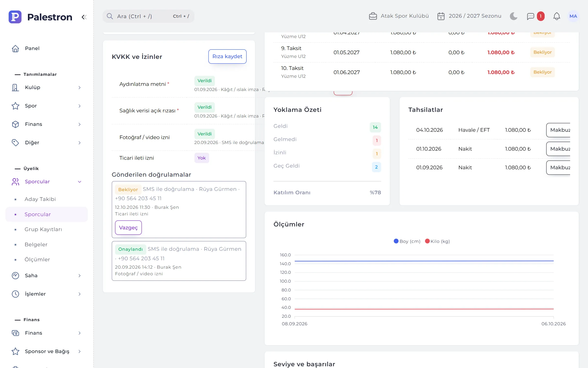The height and width of the screenshot is (368, 588).
Task: Open Ölçümler submenu item
Action: pyautogui.click(x=47, y=260)
